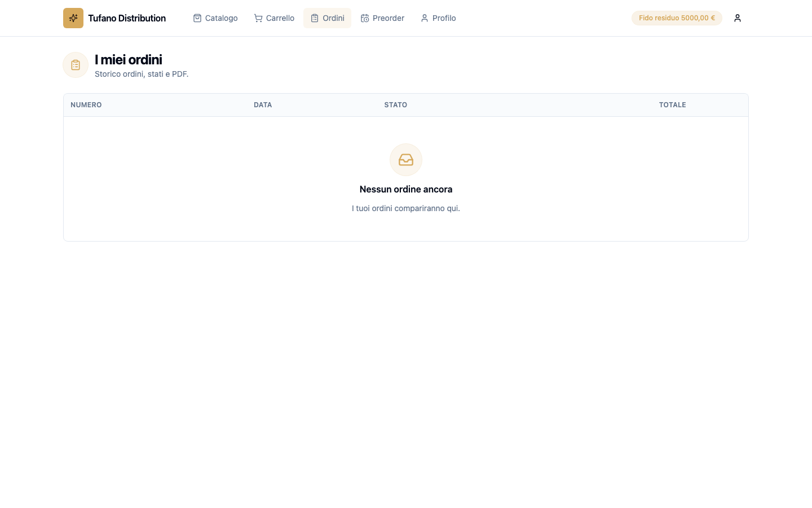
Task: Click the I miei ordini heading
Action: click(129, 59)
